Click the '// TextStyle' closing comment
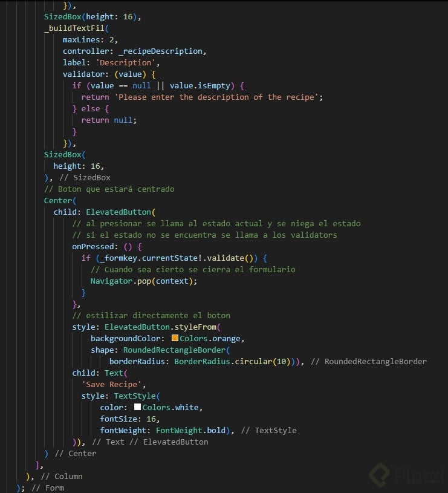Image resolution: width=448 pixels, height=493 pixels. pos(268,431)
